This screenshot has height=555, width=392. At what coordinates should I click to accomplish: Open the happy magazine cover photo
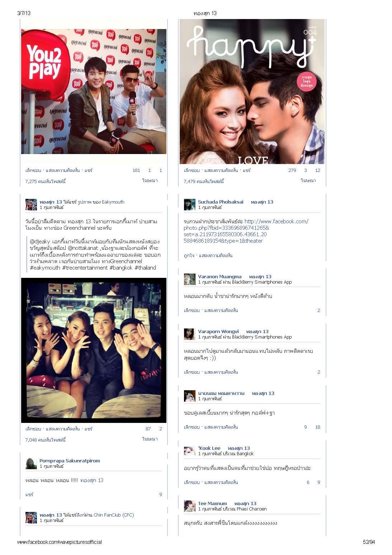(252, 92)
